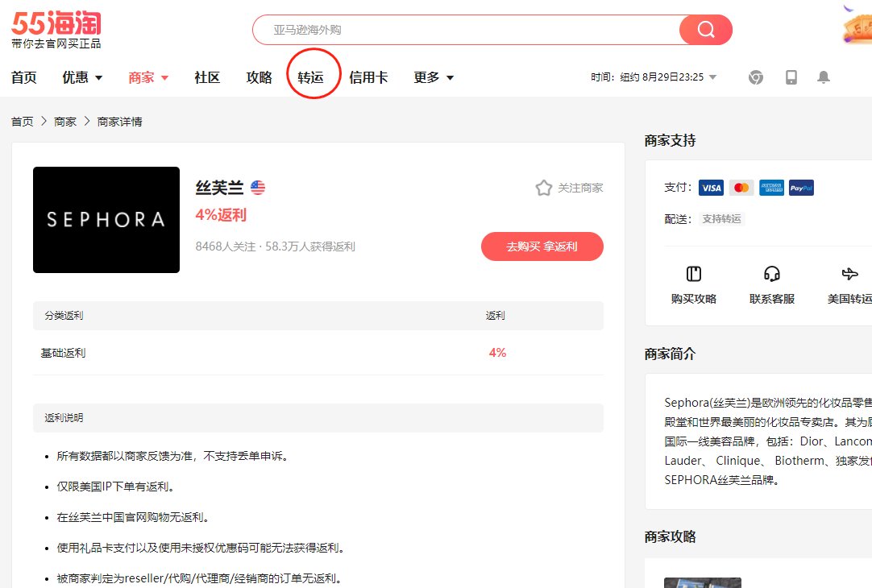Go to 首页 in the breadcrumb
This screenshot has width=872, height=588.
click(x=23, y=122)
